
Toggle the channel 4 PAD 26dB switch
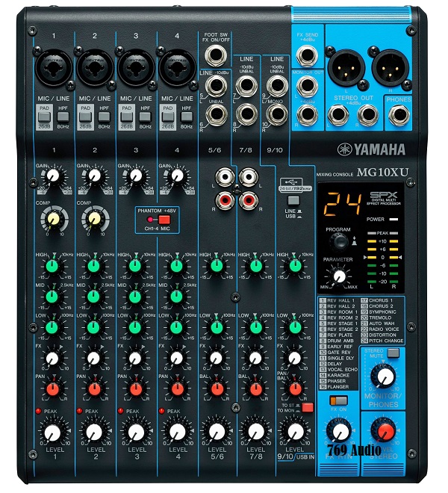tap(168, 117)
